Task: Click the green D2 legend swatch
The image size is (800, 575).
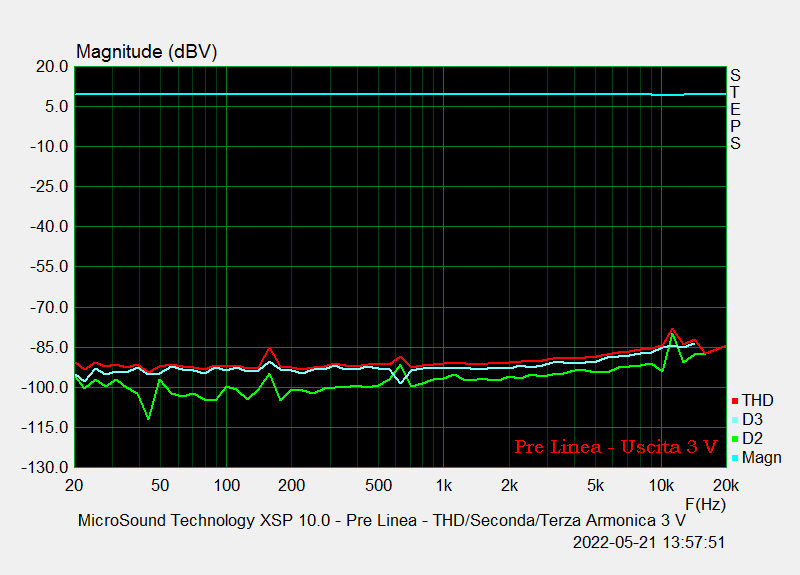Action: click(x=735, y=439)
